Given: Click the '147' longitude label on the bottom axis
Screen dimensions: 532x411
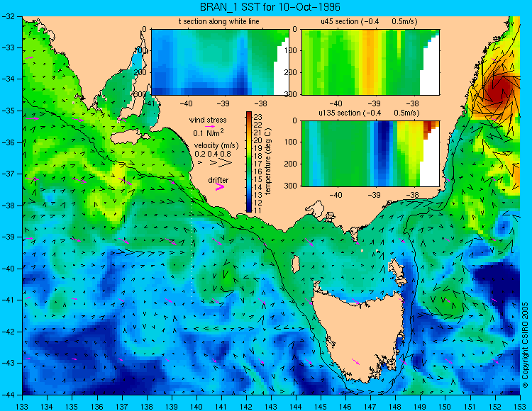Looking at the screenshot, I should click(370, 407).
